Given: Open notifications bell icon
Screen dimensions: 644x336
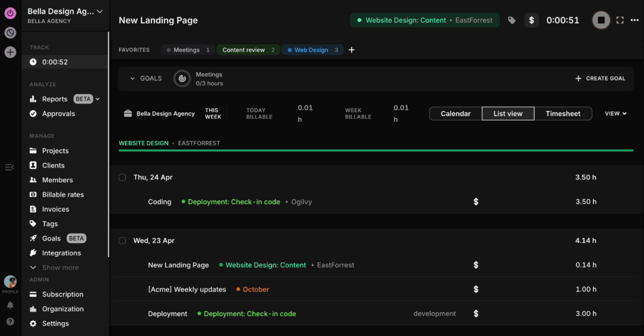Looking at the screenshot, I should 10,305.
